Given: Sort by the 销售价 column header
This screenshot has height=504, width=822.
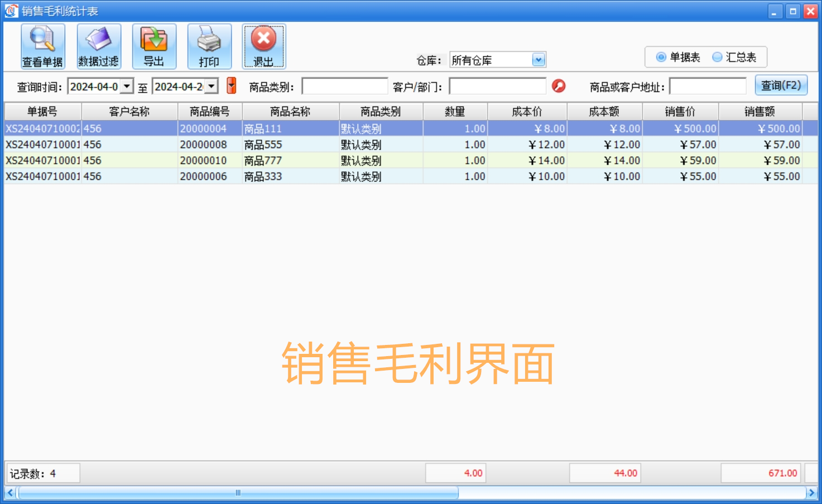Looking at the screenshot, I should pos(680,112).
